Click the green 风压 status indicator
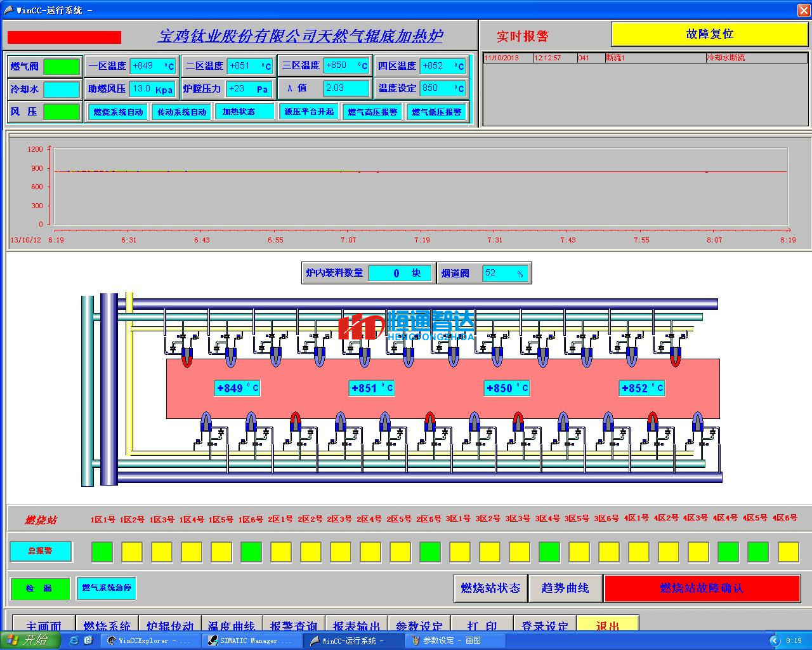The image size is (812, 650). pos(62,112)
